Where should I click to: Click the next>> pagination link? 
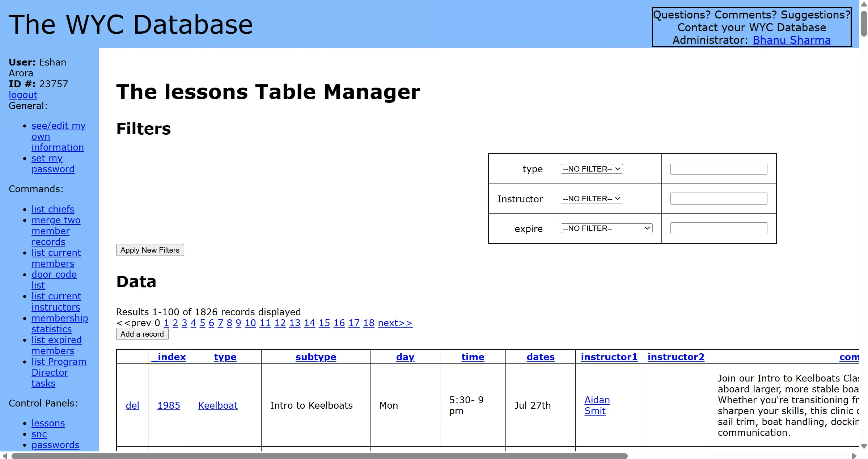pos(395,323)
